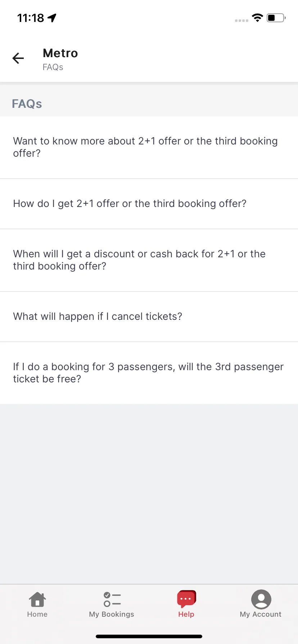Select the Help tab label
This screenshot has width=298, height=644.
tap(186, 614)
